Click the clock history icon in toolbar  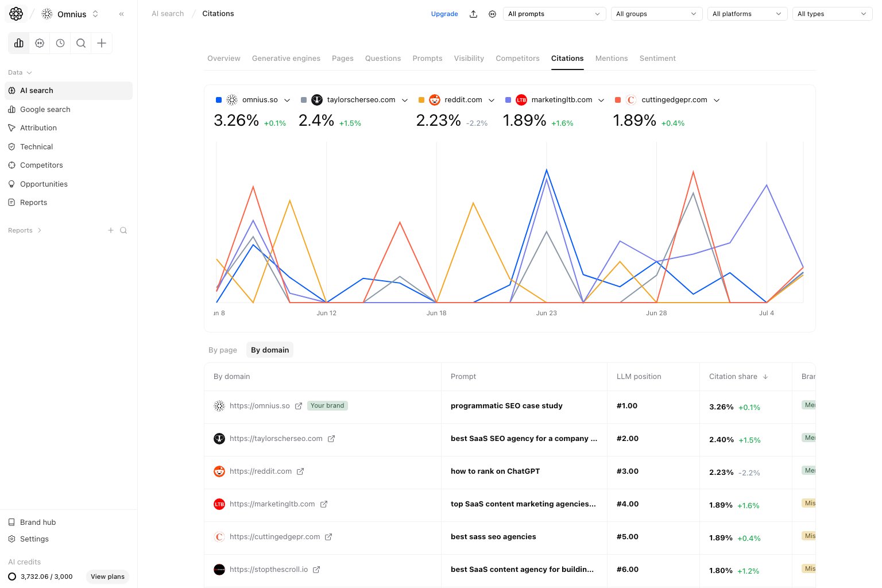pyautogui.click(x=60, y=43)
